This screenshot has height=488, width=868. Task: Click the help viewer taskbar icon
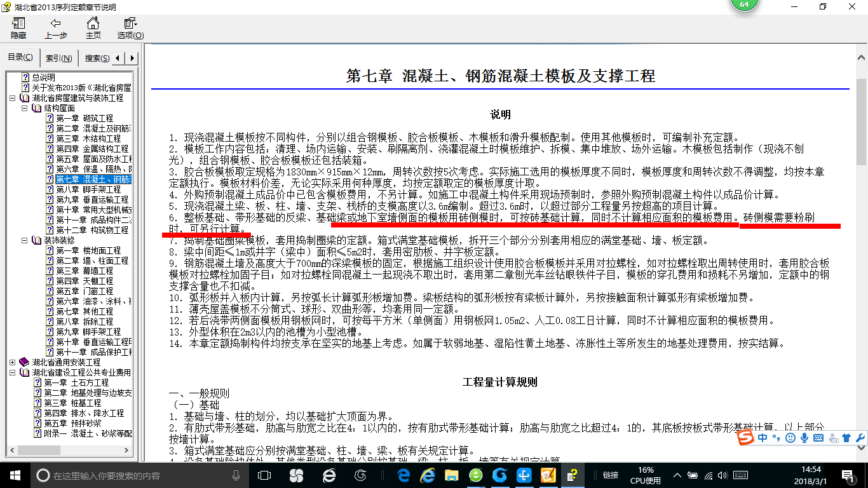click(573, 475)
